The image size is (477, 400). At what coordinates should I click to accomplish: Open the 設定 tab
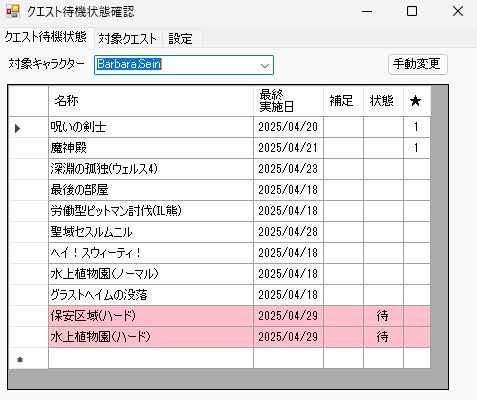point(180,39)
